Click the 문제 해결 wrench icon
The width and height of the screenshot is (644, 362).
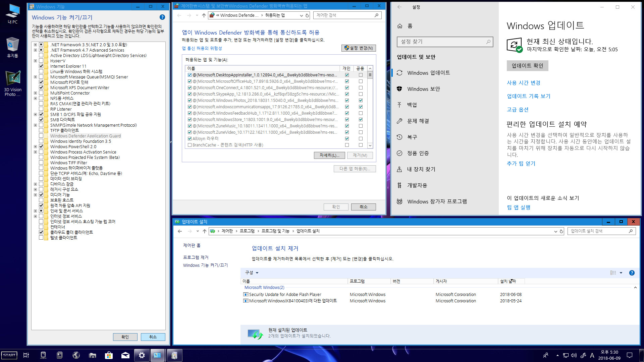399,121
